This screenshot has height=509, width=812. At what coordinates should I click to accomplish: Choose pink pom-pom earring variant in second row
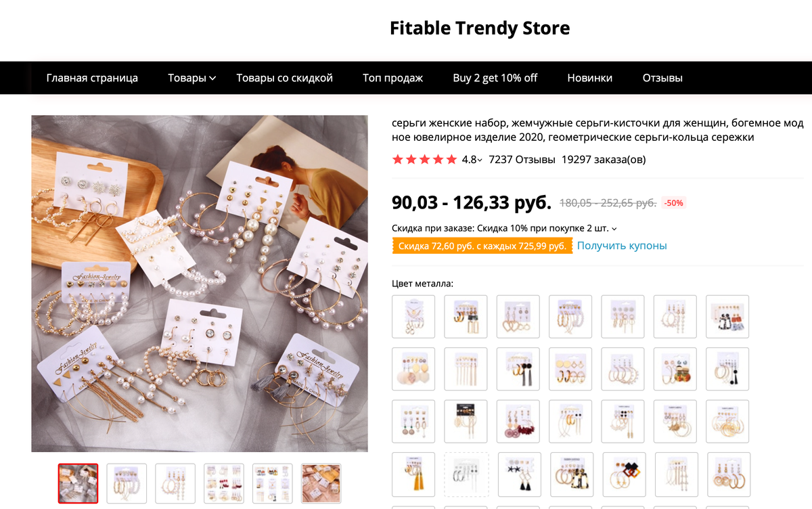point(413,369)
